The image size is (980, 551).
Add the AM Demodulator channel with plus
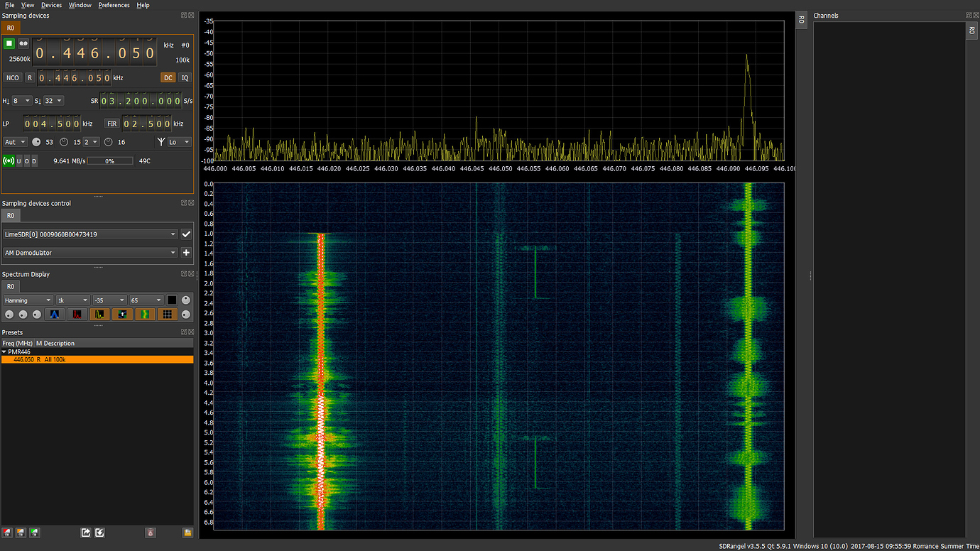point(186,252)
